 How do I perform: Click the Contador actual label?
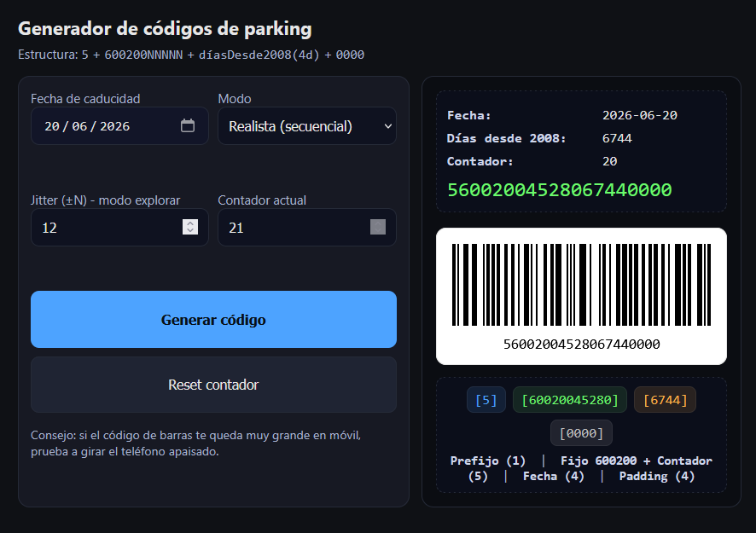tap(262, 200)
